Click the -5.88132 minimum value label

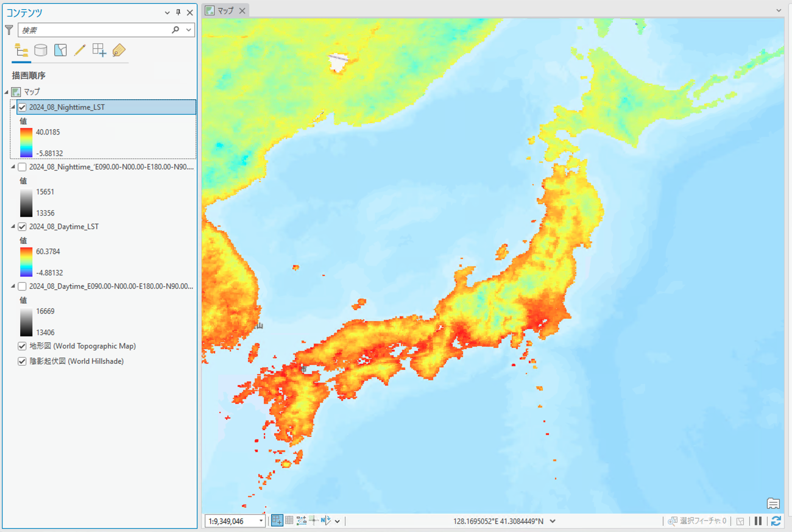pyautogui.click(x=49, y=154)
